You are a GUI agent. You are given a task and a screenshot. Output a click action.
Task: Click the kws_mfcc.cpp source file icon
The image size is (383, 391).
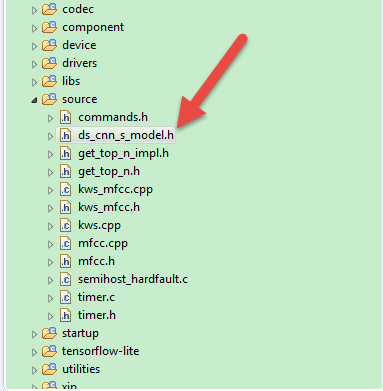point(66,190)
